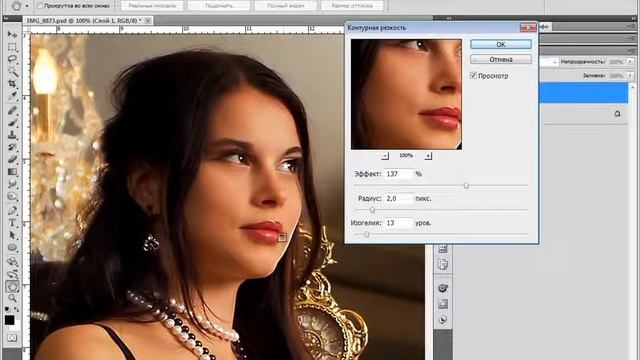This screenshot has width=640, height=360.
Task: Select the 3D Object Rotate tool
Action: [12, 262]
